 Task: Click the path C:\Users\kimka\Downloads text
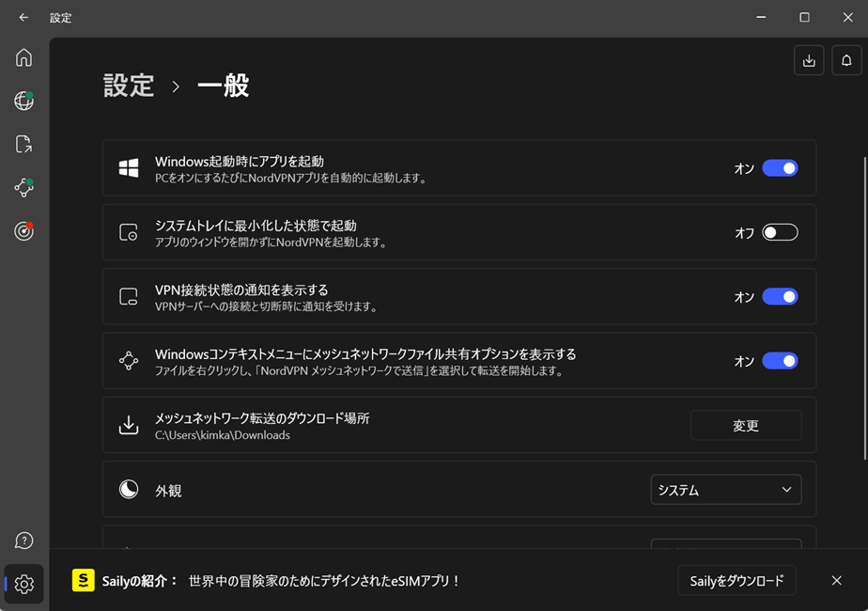(223, 435)
